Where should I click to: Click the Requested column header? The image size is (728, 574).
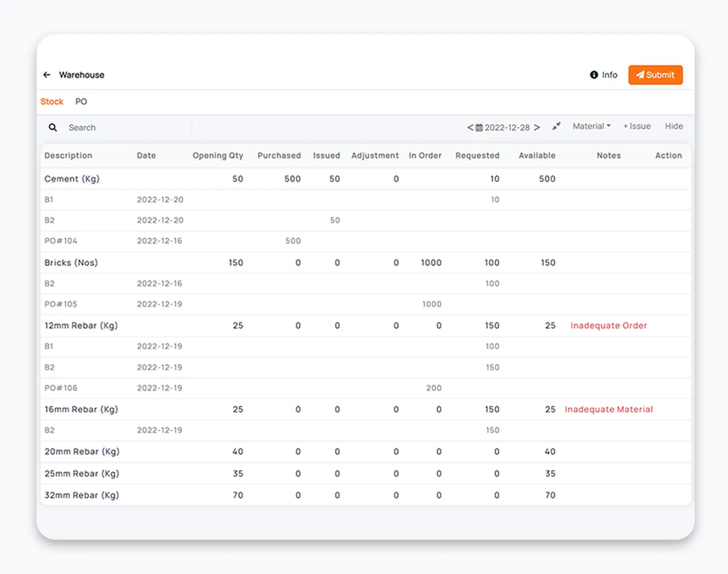coord(477,155)
